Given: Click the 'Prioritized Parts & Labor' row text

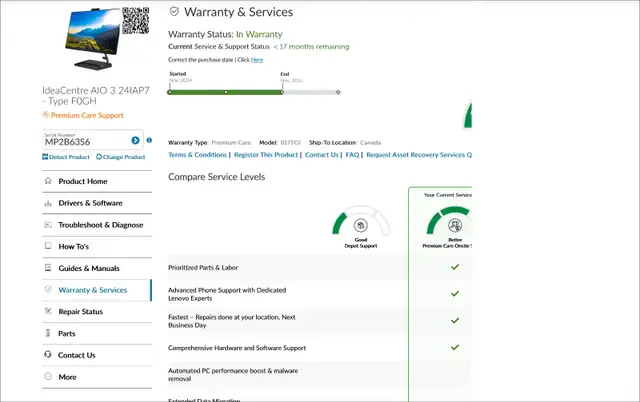Looking at the screenshot, I should point(203,268).
